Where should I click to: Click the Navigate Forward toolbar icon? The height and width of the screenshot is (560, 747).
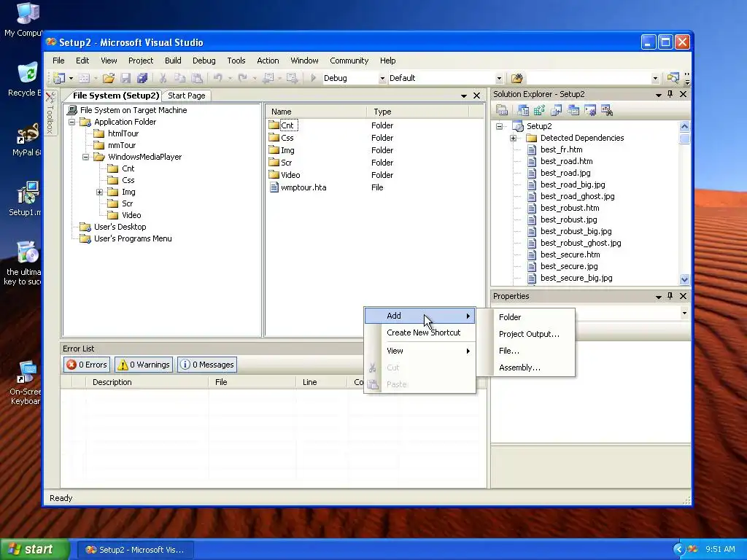click(x=292, y=78)
